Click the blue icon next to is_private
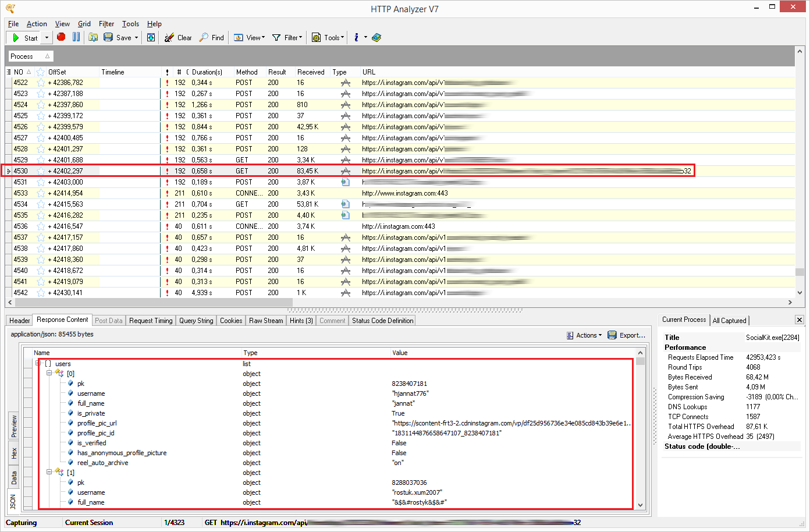Image resolution: width=810 pixels, height=532 pixels. 71,413
